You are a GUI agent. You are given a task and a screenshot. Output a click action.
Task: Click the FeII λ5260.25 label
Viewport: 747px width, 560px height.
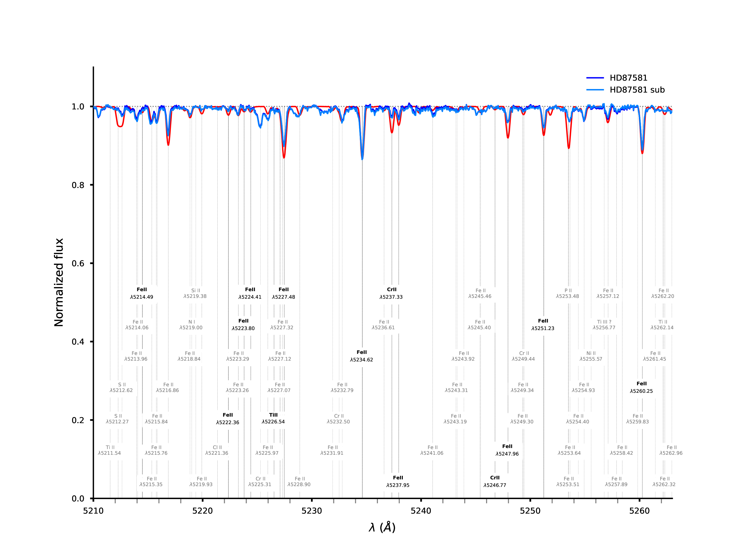click(641, 387)
